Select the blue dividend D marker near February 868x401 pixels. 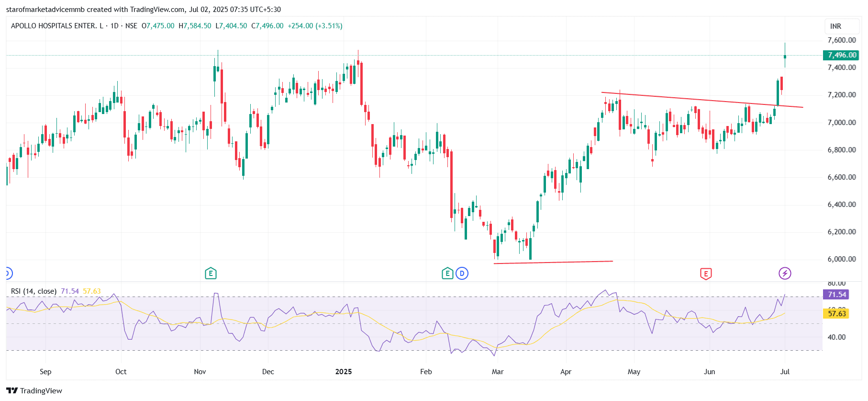(x=462, y=274)
